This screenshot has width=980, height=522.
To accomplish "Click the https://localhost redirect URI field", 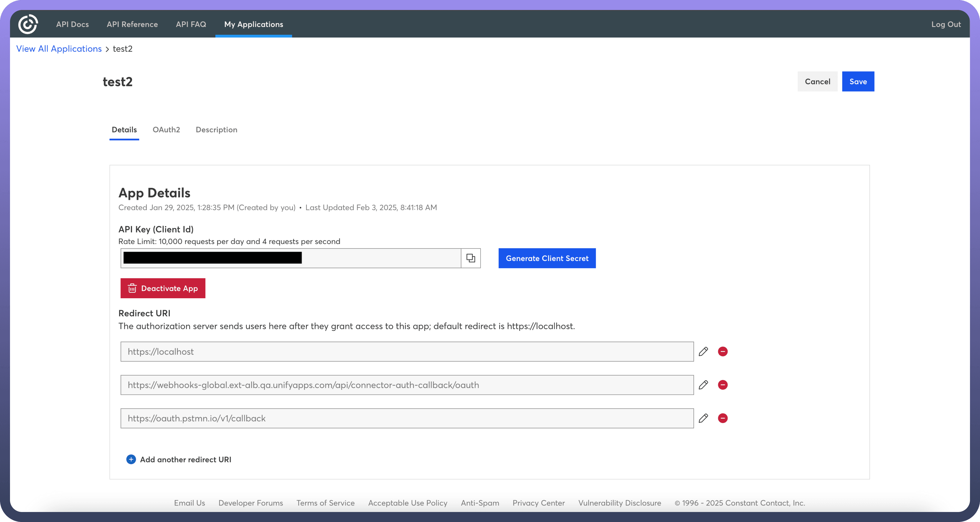I will pyautogui.click(x=407, y=351).
